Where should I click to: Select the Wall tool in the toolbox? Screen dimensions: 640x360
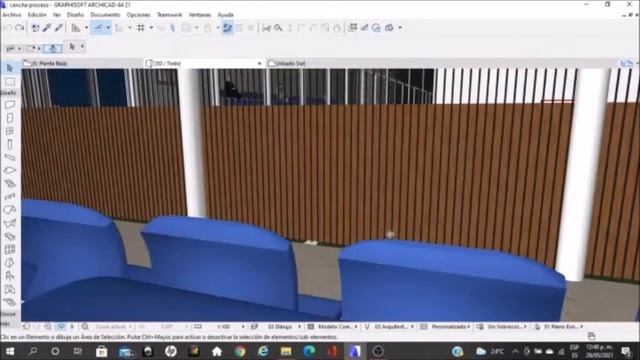tap(10, 105)
